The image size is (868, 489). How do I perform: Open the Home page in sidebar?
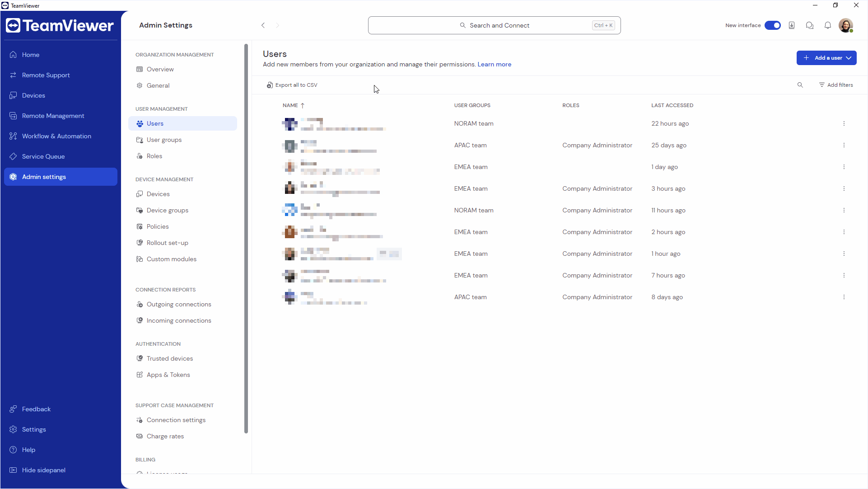coord(61,55)
